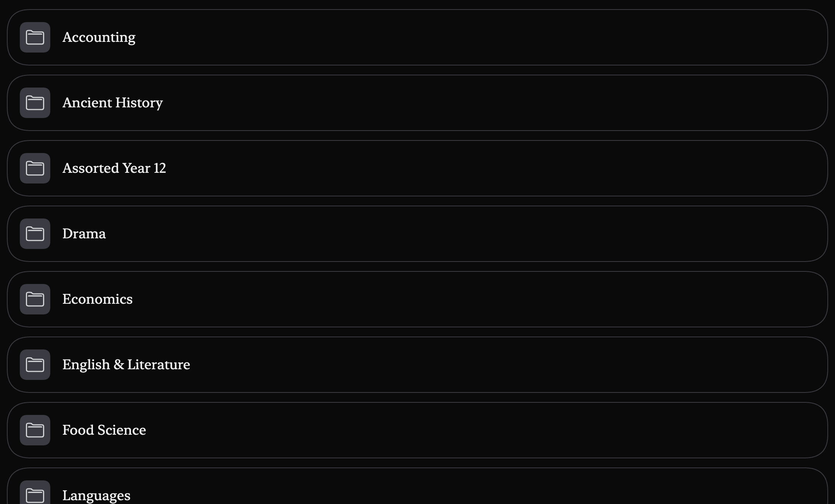Select the Languages text label
The width and height of the screenshot is (835, 504).
point(96,496)
